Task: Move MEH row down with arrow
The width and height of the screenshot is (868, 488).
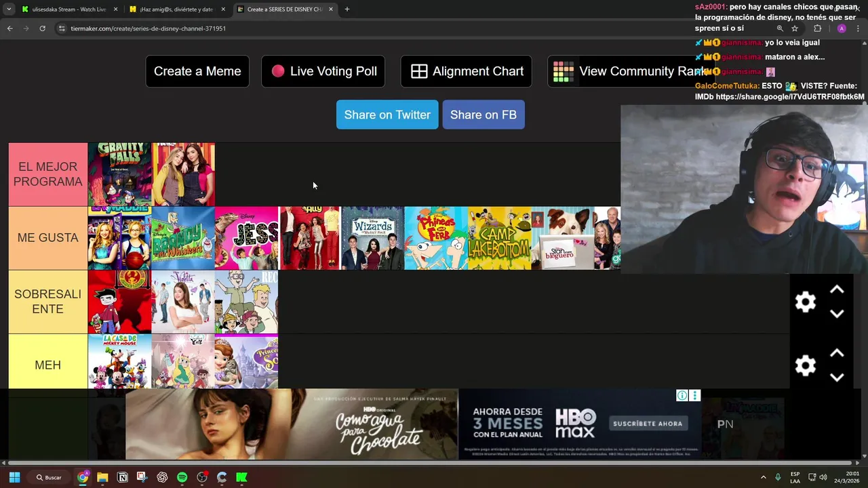Action: pos(837,378)
